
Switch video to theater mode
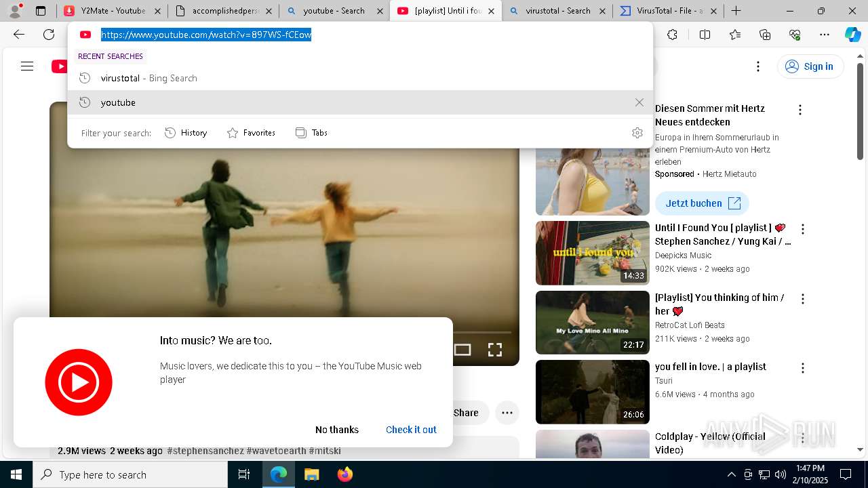coord(462,350)
